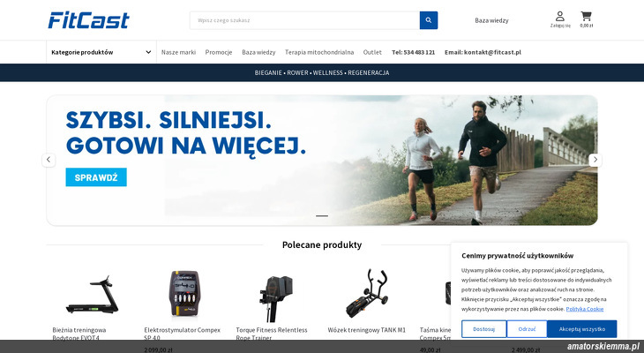
Task: Click the magnifier search button
Action: [429, 20]
